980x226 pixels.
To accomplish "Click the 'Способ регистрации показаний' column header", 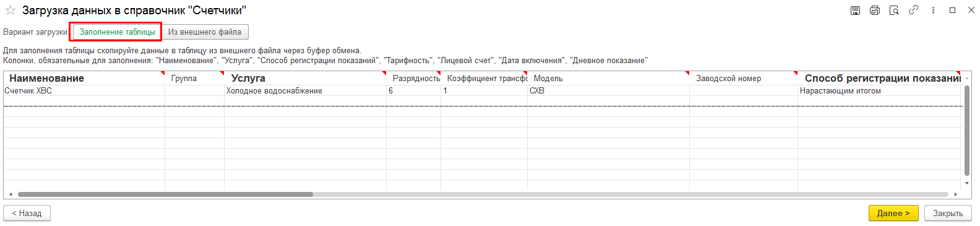I will point(880,78).
